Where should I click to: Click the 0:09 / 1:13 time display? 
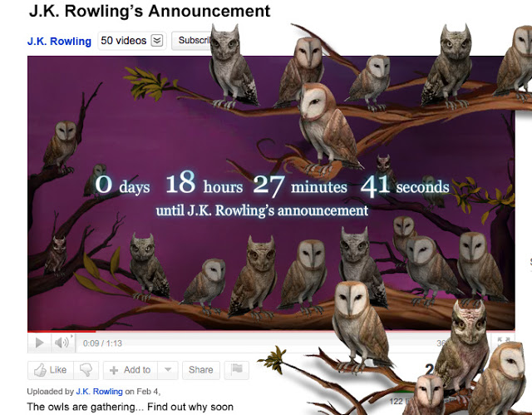(x=102, y=343)
